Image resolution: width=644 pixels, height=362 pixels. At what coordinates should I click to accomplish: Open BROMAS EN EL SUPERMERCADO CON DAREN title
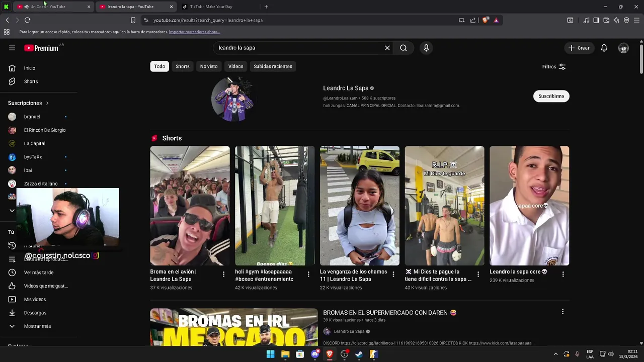point(390,313)
